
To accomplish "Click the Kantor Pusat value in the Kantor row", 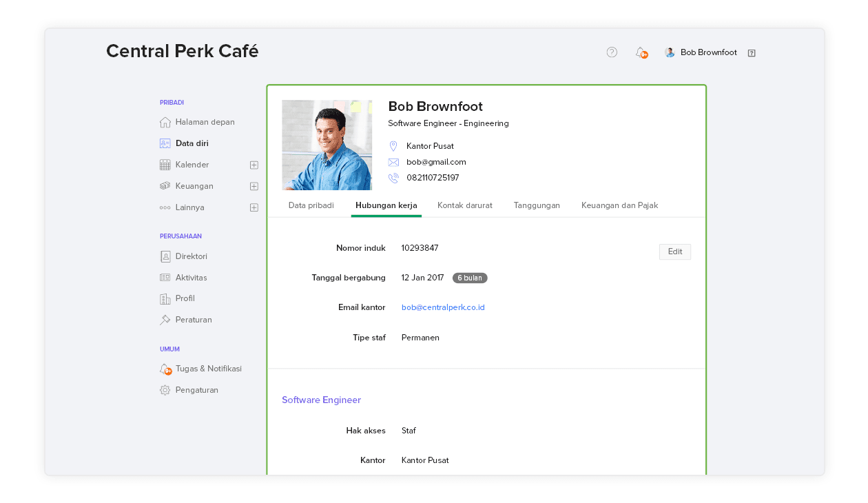I will (x=425, y=460).
